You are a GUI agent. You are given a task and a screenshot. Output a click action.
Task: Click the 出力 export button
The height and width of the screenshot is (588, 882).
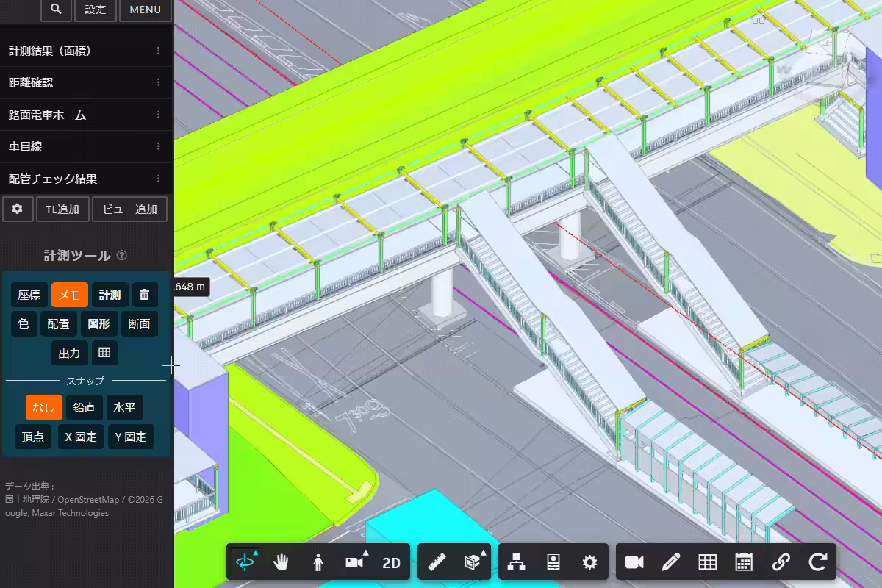click(70, 354)
